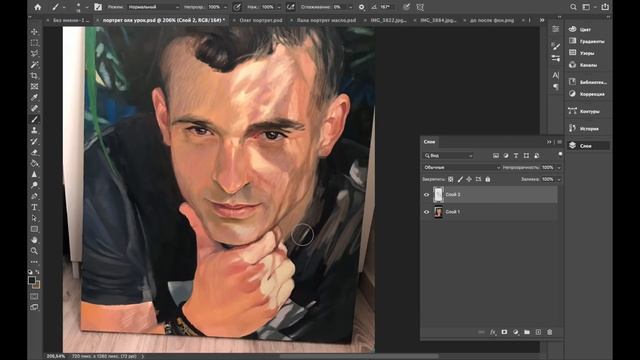The width and height of the screenshot is (640, 360).
Task: Select the Rectangular Marquee tool
Action: (34, 43)
